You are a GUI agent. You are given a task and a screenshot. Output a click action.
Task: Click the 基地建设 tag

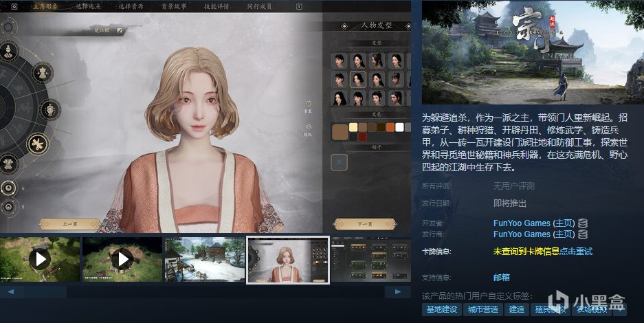(442, 309)
